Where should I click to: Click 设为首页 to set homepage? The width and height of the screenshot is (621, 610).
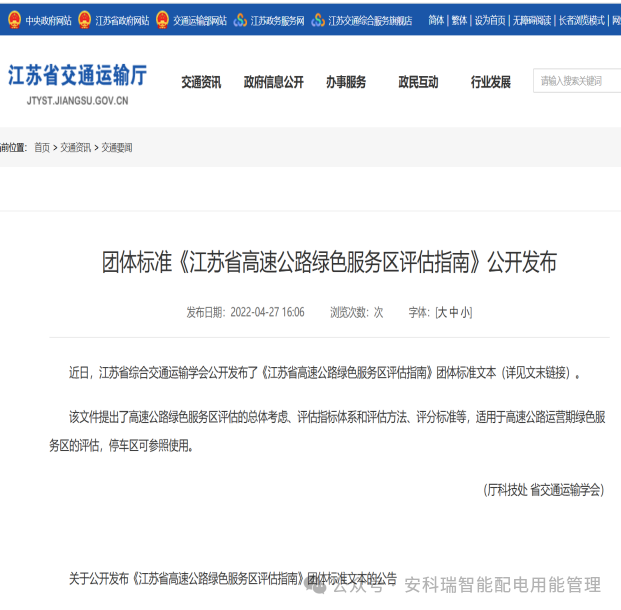[490, 20]
